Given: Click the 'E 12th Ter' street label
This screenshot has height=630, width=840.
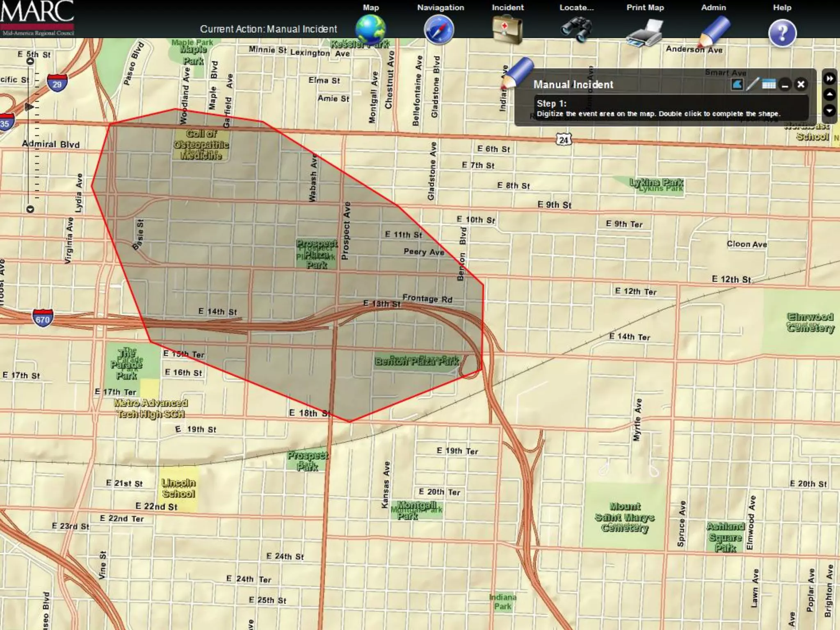Looking at the screenshot, I should tap(636, 292).
